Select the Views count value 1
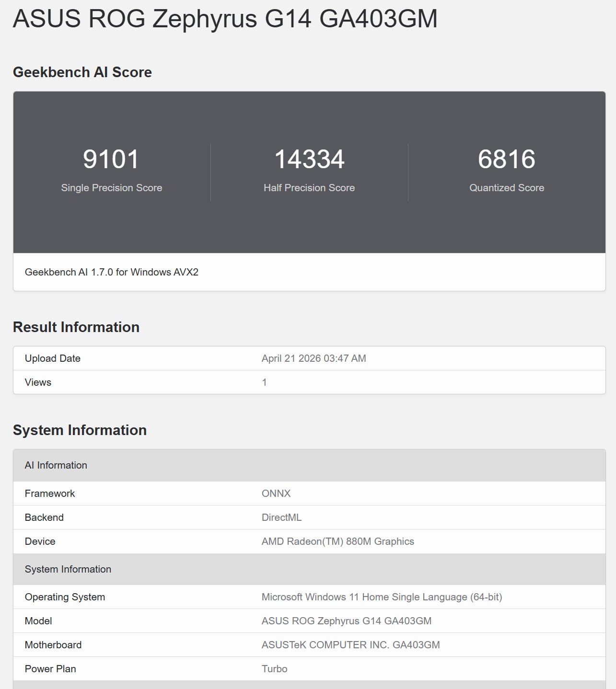Viewport: 616px width, 689px height. pos(264,382)
